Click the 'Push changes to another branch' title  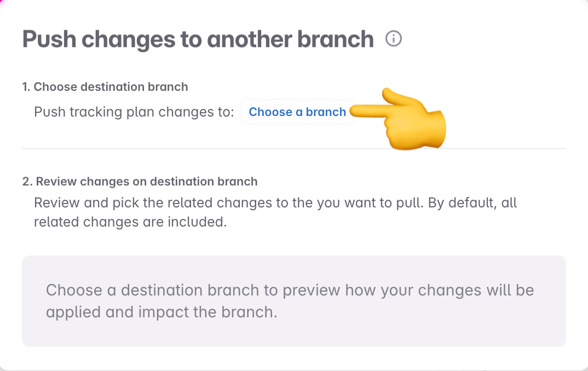pyautogui.click(x=196, y=39)
